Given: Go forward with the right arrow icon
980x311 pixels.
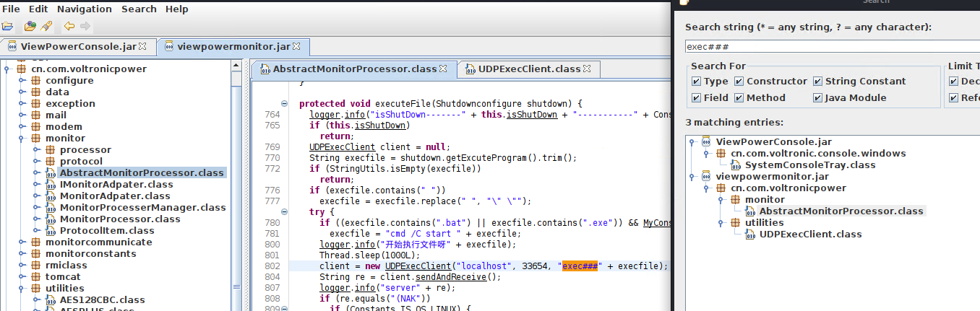Looking at the screenshot, I should [85, 27].
